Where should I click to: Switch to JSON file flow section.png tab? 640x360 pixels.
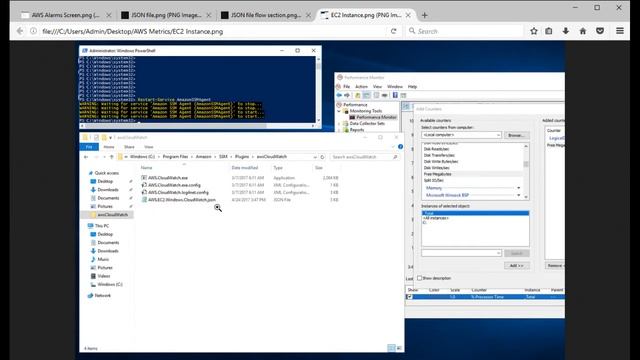point(265,15)
